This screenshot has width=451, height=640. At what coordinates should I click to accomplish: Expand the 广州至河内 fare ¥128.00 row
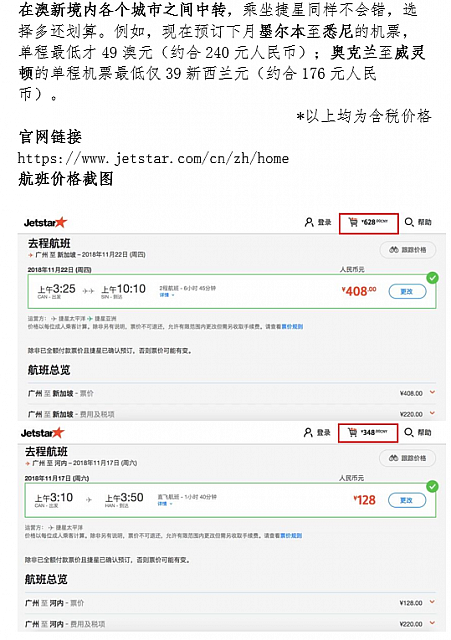tap(230, 603)
